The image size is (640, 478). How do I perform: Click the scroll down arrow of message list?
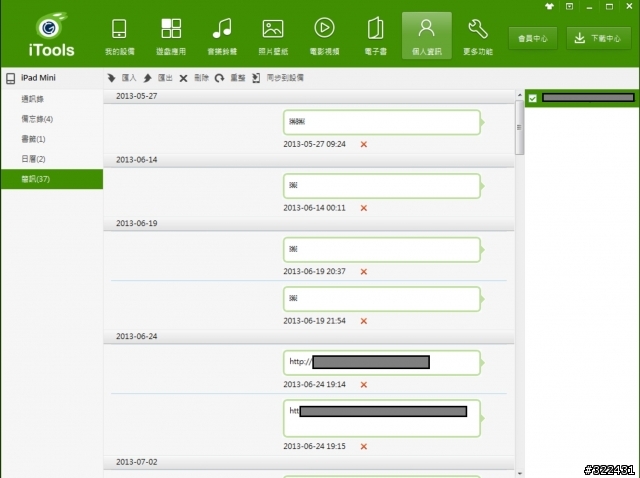pyautogui.click(x=520, y=474)
